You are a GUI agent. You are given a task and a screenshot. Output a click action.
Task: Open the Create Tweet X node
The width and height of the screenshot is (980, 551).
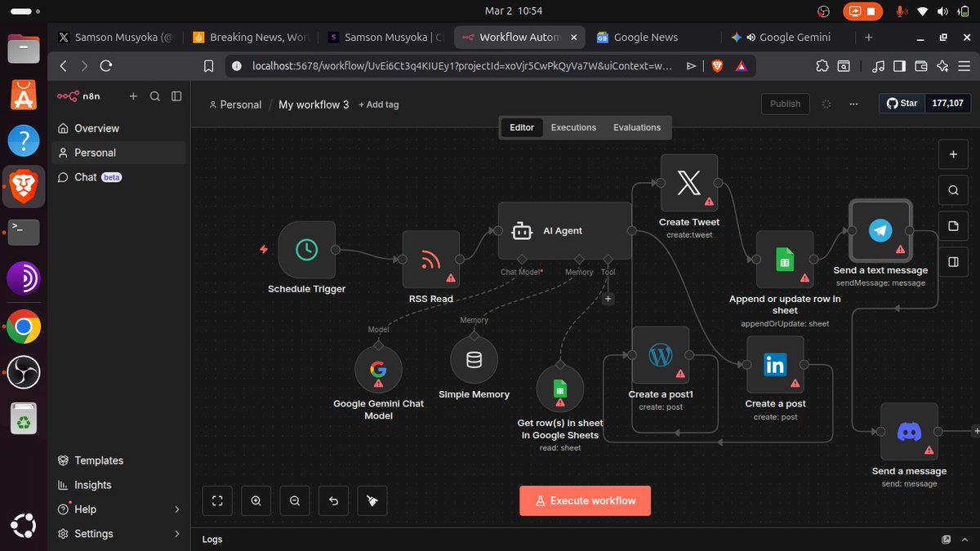coord(689,183)
